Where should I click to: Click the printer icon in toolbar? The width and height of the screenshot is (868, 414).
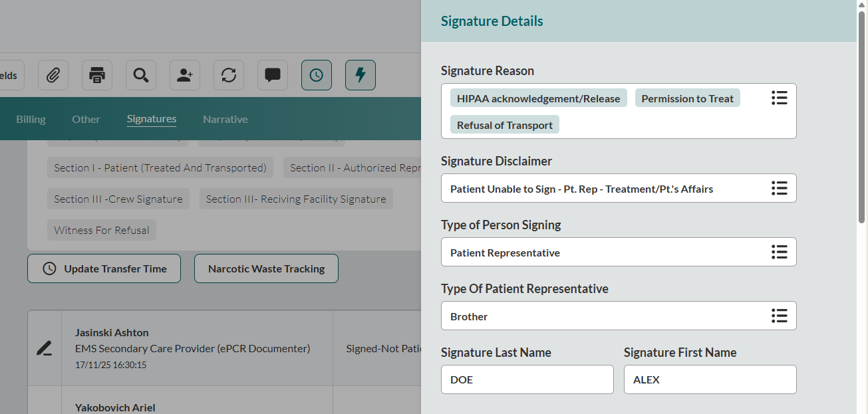click(97, 75)
